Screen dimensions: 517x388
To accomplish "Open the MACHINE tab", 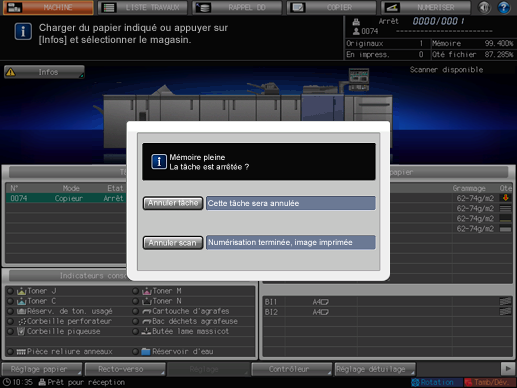I will pyautogui.click(x=48, y=7).
